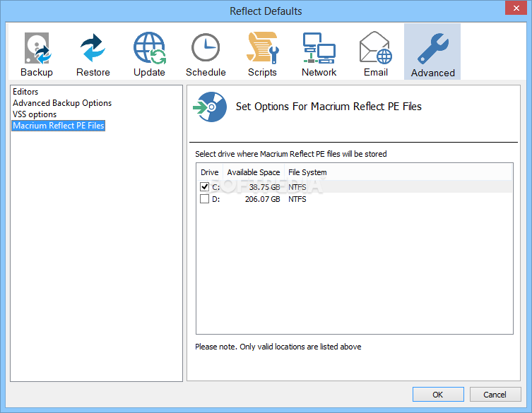The width and height of the screenshot is (532, 413).
Task: Close the Reflect Defaults dialog
Action: pyautogui.click(x=516, y=8)
